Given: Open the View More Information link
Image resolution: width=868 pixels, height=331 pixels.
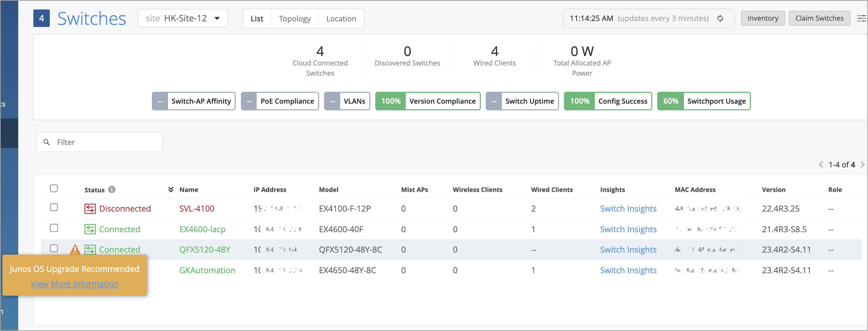Looking at the screenshot, I should 74,284.
